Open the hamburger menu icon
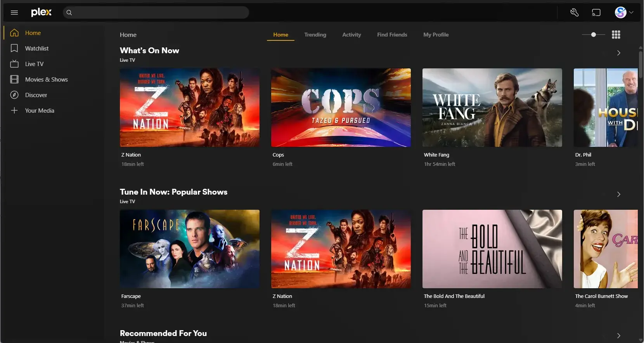This screenshot has height=343, width=644. pos(14,12)
